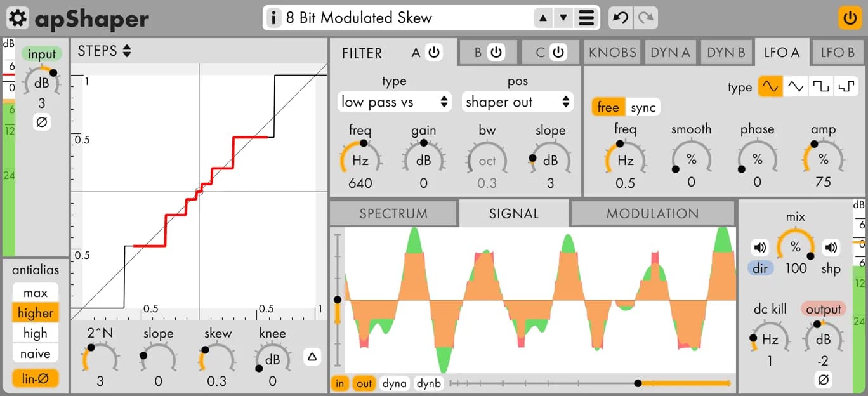Viewport: 868px width, 396px height.
Task: Switch to the SPECTRUM tab
Action: click(x=393, y=214)
